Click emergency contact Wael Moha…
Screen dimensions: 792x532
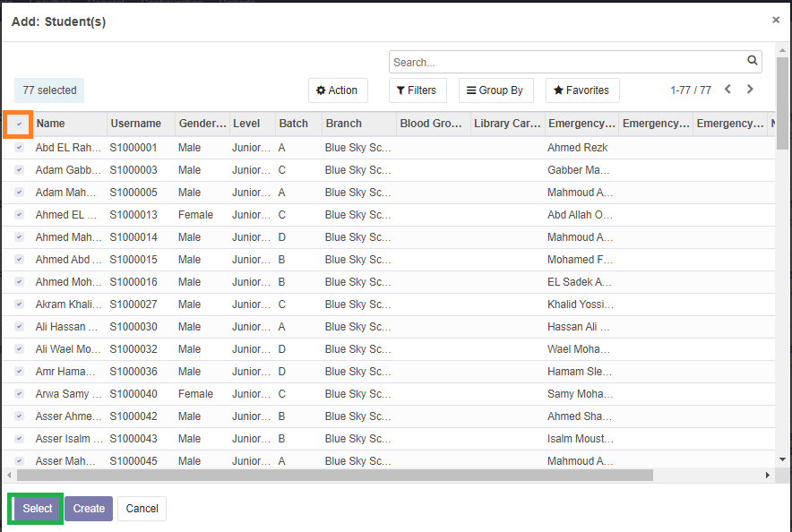579,349
